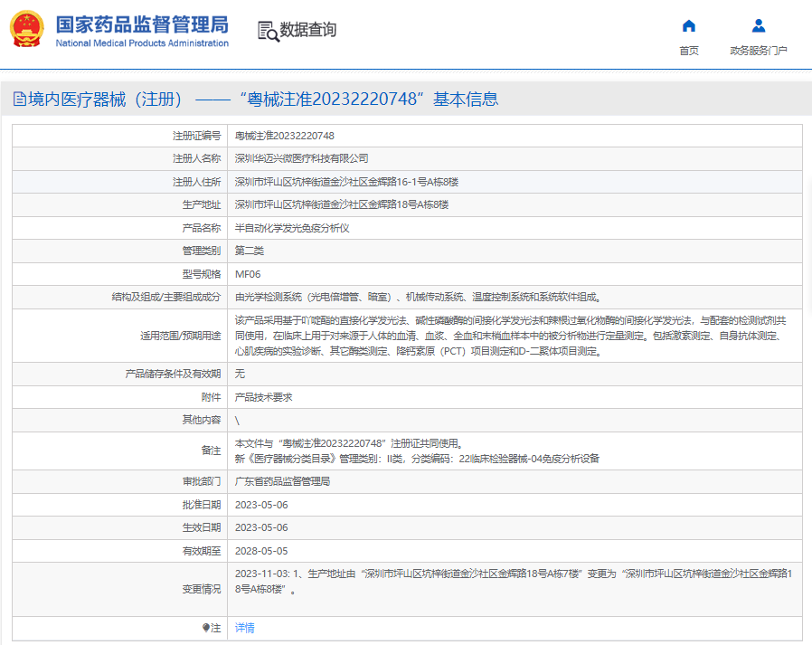
Task: Click the 适用范围/预期用途 description paragraph
Action: pos(513,336)
